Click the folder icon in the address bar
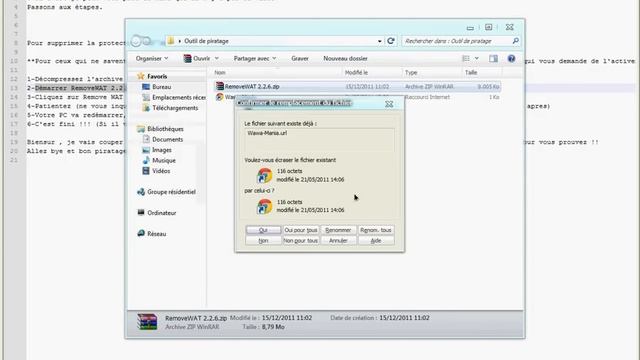The height and width of the screenshot is (360, 640). tap(171, 41)
